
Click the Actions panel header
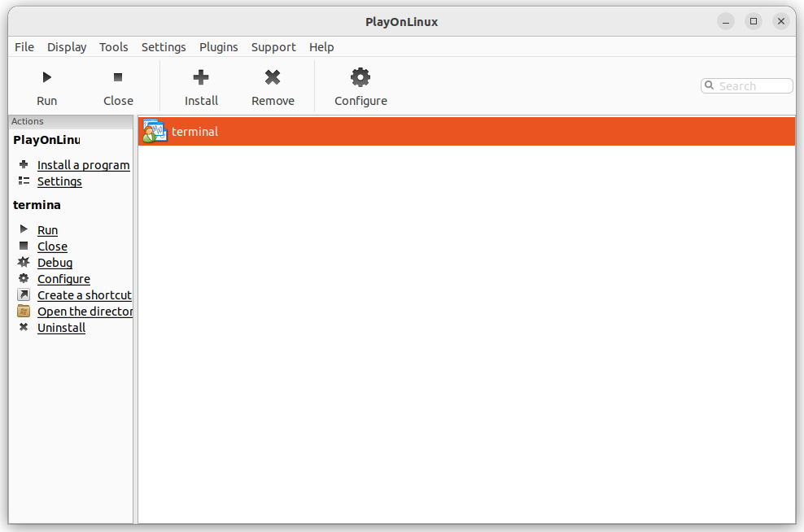(x=71, y=121)
